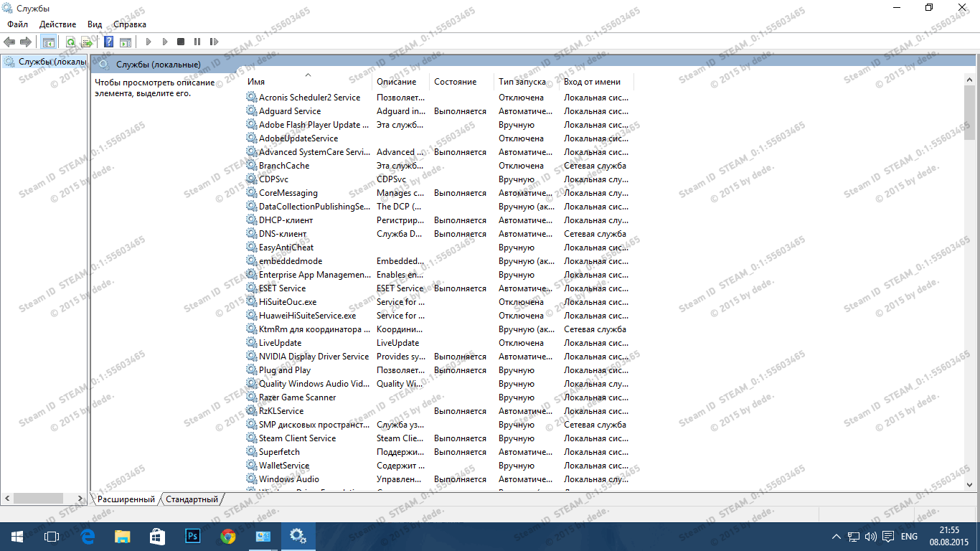This screenshot has width=980, height=551.
Task: Open File Explorer from the taskbar
Action: click(x=122, y=536)
